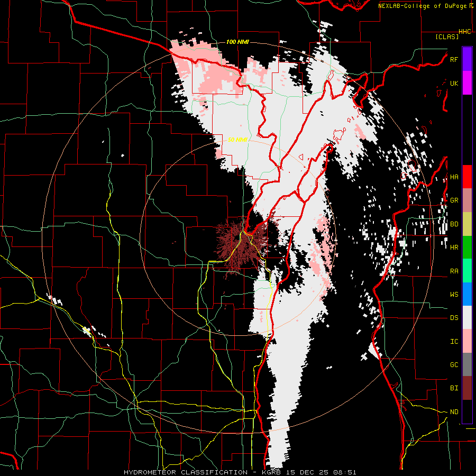Click the GC gray legend color block
The image size is (476, 476).
pos(467,364)
